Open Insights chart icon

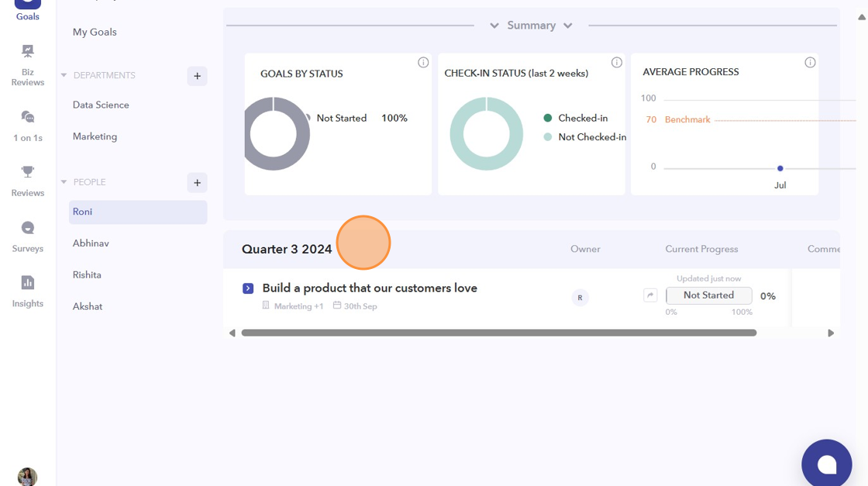tap(28, 290)
